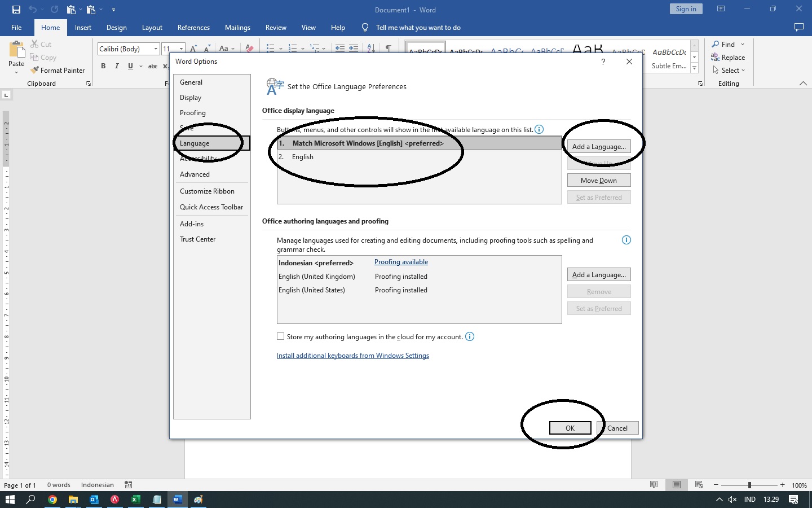Click the Clear All Formatting eraser icon

pyautogui.click(x=249, y=49)
